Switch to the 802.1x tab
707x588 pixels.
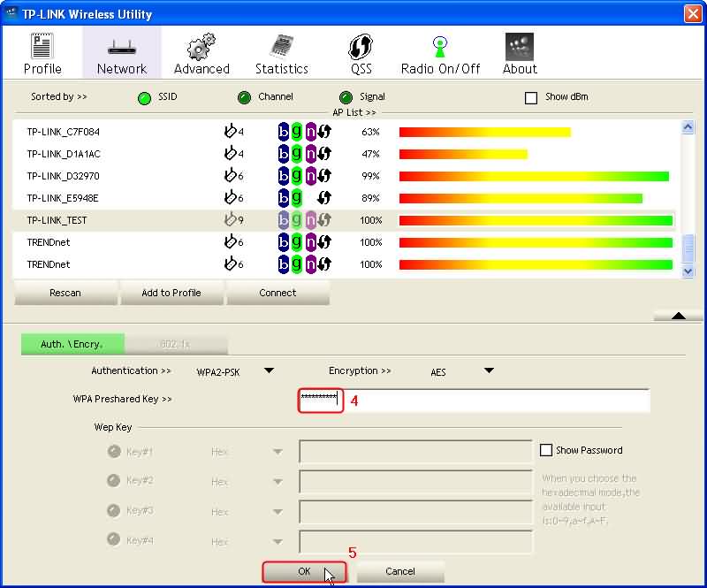175,344
